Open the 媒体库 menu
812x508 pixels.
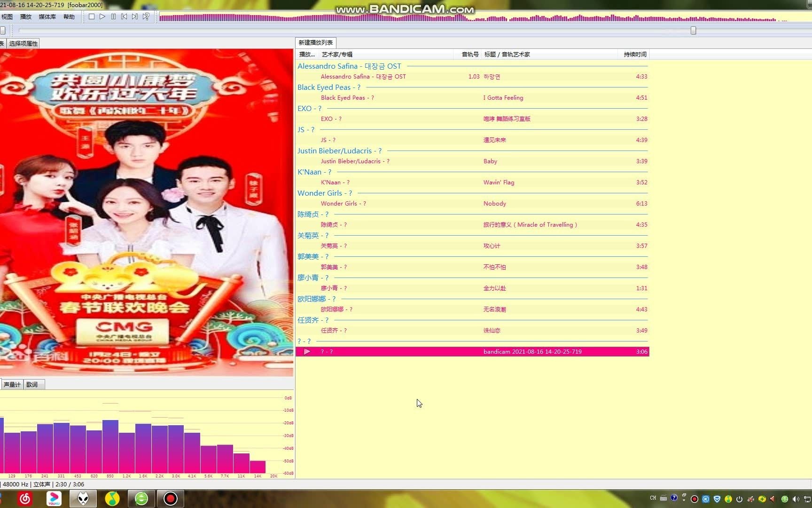click(x=47, y=16)
